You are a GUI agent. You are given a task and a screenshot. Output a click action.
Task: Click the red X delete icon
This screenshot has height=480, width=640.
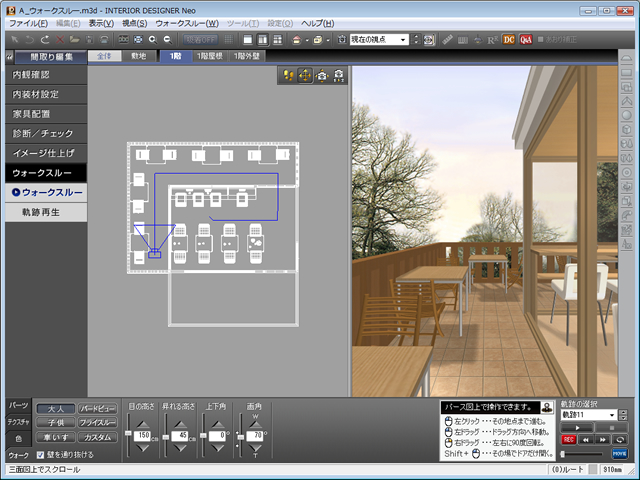click(x=61, y=39)
